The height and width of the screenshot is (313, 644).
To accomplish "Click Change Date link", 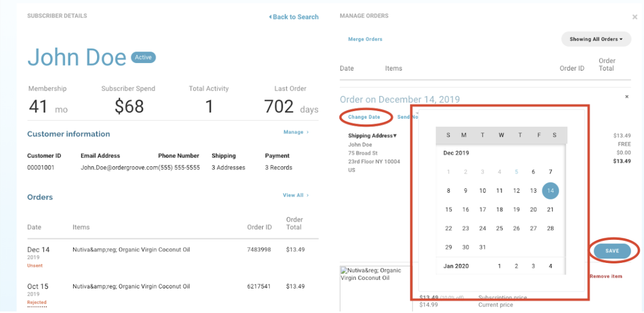I will 364,117.
